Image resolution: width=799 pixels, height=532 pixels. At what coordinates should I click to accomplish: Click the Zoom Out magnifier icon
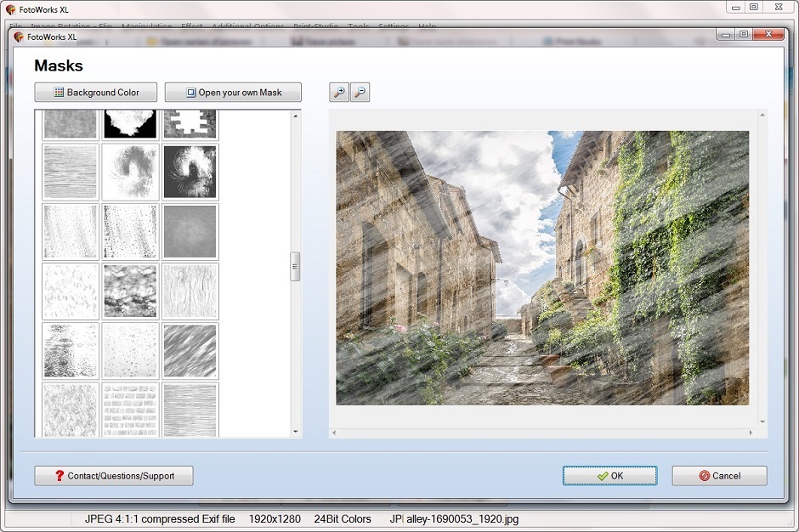click(x=359, y=92)
